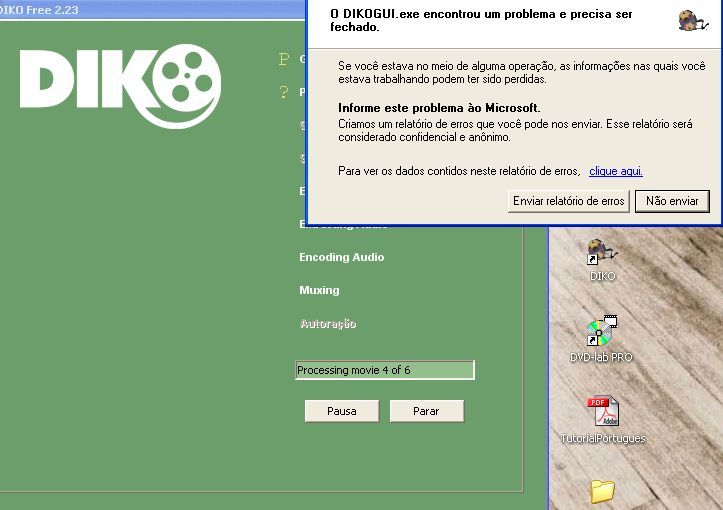
Task: Click the DIKO film reel logo
Action: [x=120, y=86]
